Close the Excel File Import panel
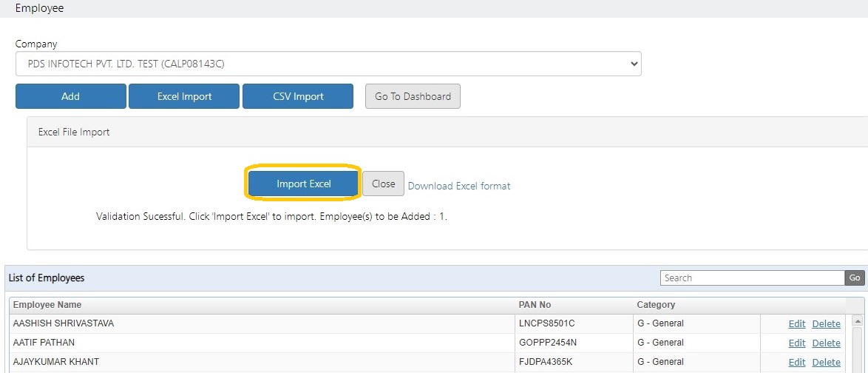Viewport: 868px width, 373px height. (x=384, y=184)
